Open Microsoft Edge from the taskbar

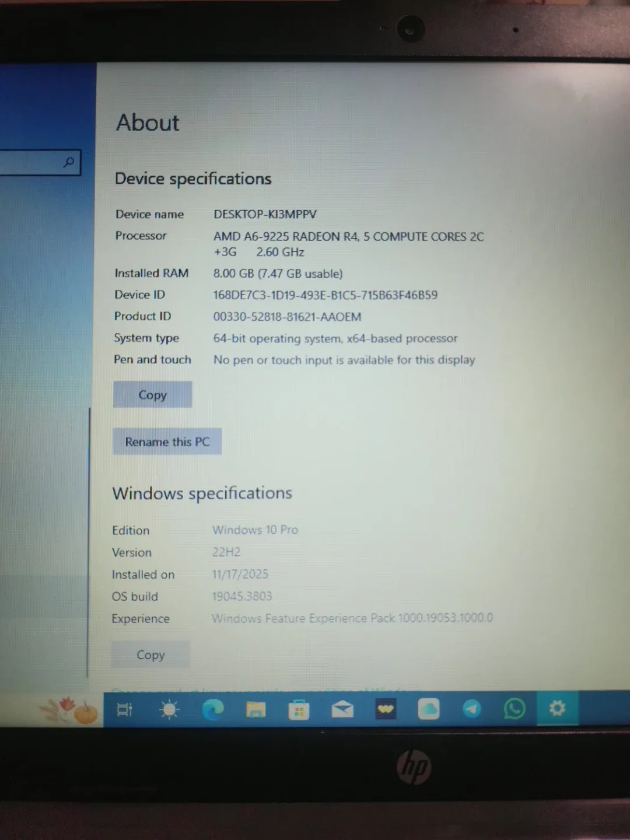point(212,709)
